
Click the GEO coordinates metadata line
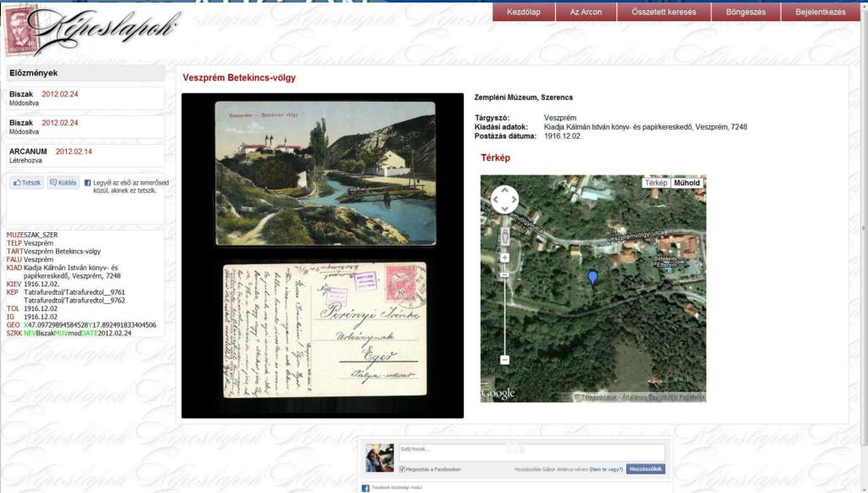81,325
